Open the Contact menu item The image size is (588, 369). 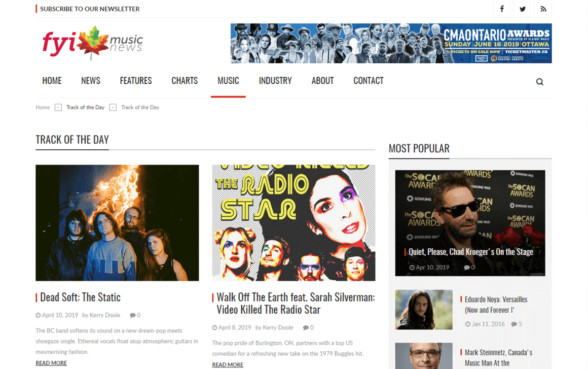click(x=369, y=81)
